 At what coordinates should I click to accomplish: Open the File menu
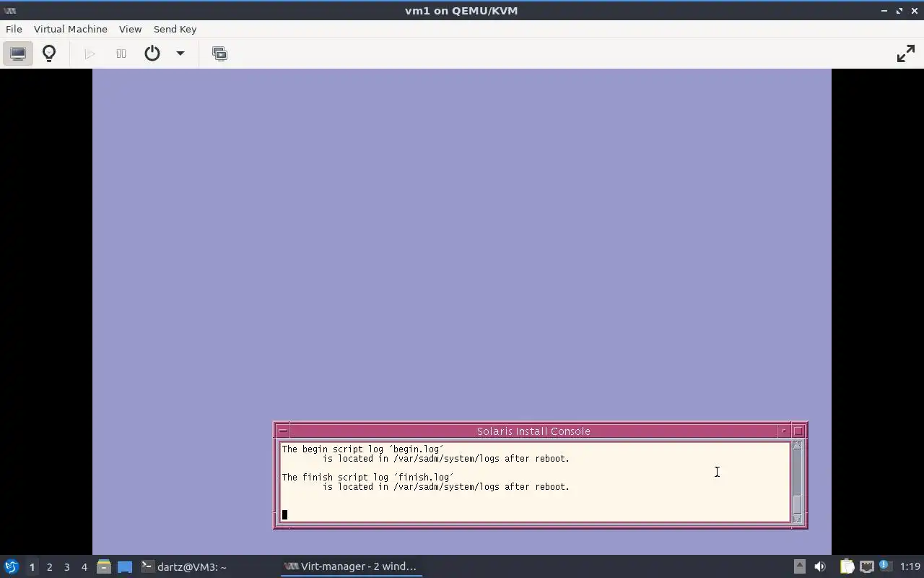tap(14, 29)
